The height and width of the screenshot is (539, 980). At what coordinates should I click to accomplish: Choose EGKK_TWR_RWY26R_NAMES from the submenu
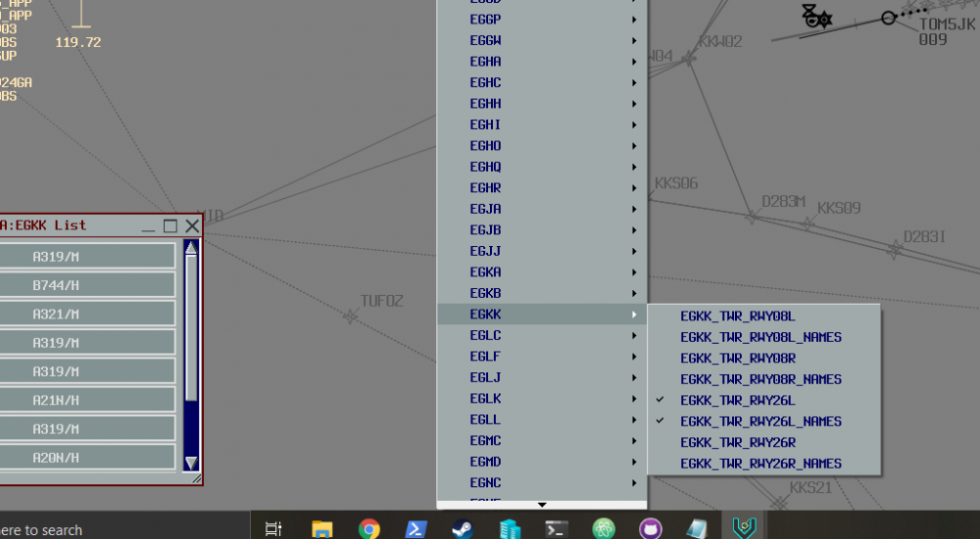tap(760, 464)
